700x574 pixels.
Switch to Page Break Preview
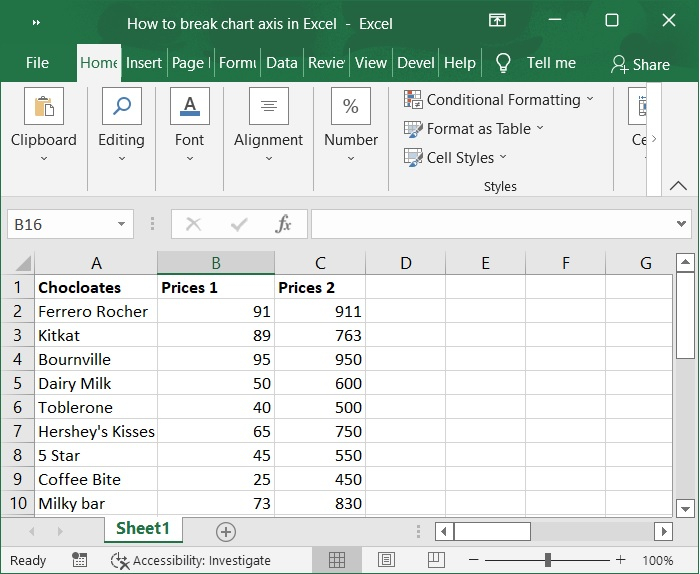point(435,560)
